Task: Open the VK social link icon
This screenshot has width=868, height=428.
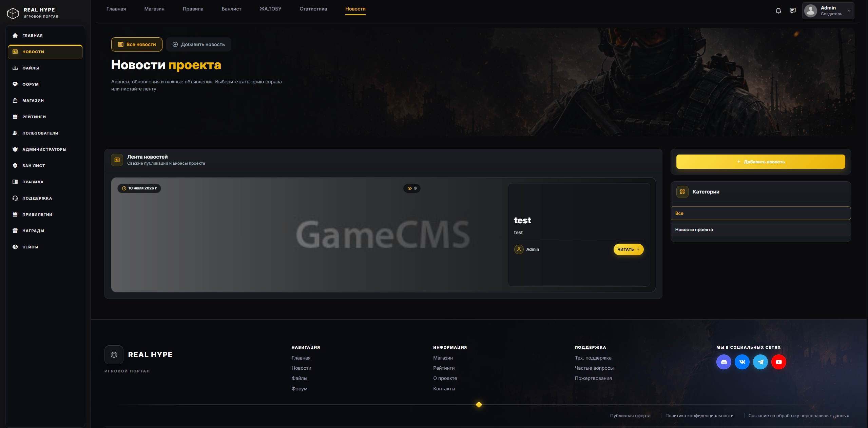Action: [x=742, y=362]
